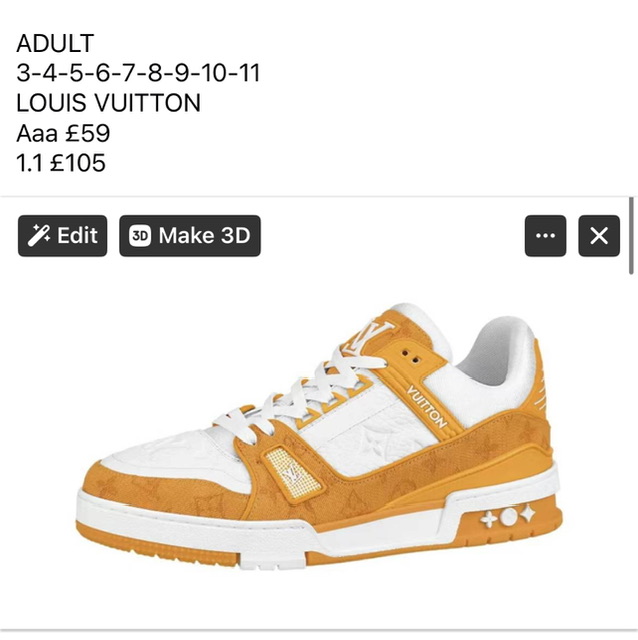Viewport: 638px width, 640px height.
Task: Open the three-dots more options menu
Action: [x=545, y=236]
